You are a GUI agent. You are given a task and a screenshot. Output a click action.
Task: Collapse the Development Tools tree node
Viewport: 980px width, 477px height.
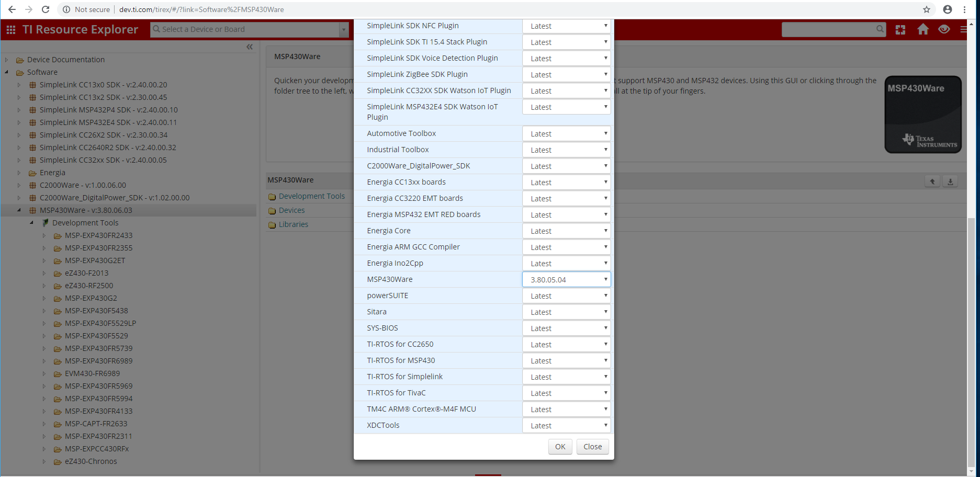[x=32, y=223]
